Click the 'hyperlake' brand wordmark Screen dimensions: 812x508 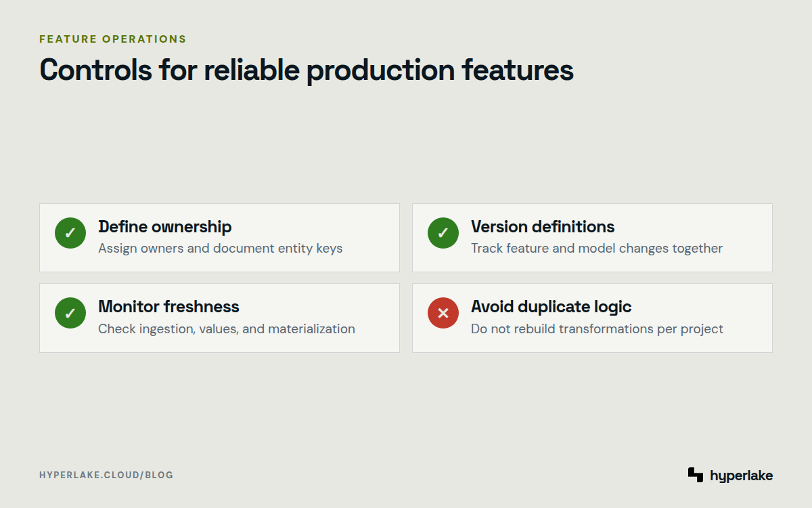point(742,475)
